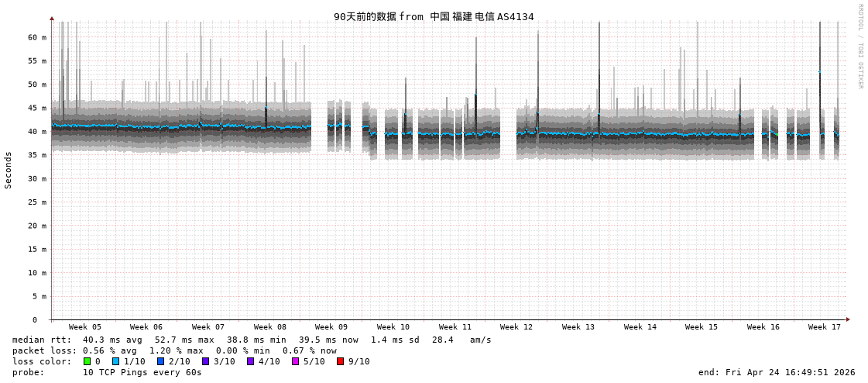
Task: Click the purple 3/10 loss color swatch
Action: [x=205, y=361]
